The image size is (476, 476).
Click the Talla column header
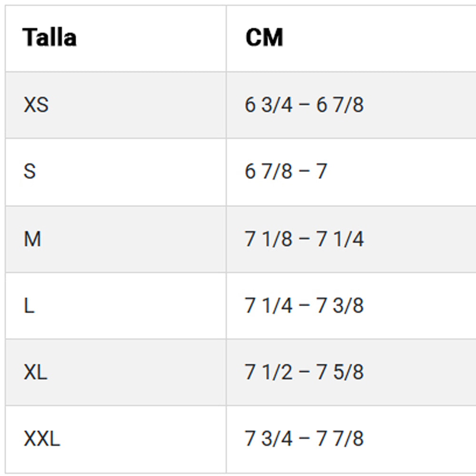pyautogui.click(x=50, y=38)
